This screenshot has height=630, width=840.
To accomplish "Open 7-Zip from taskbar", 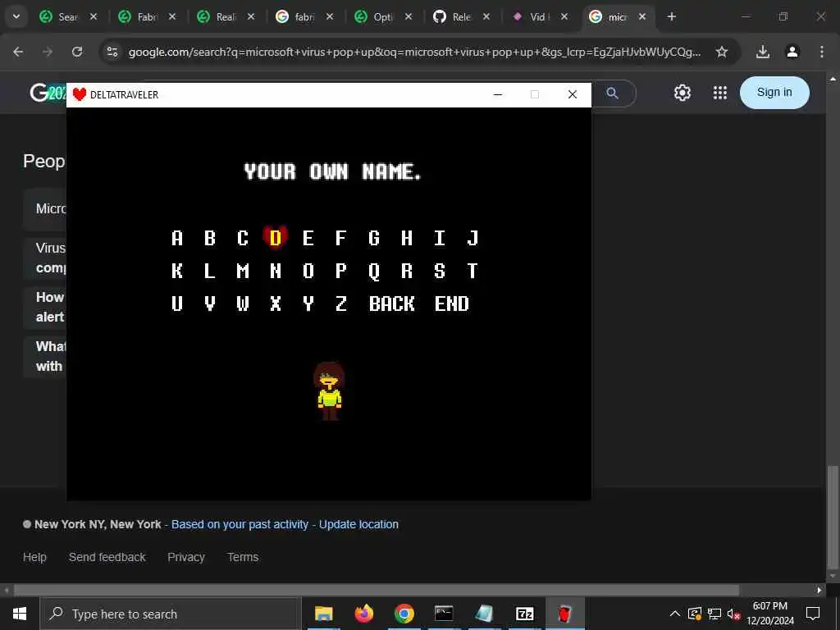I will point(524,614).
